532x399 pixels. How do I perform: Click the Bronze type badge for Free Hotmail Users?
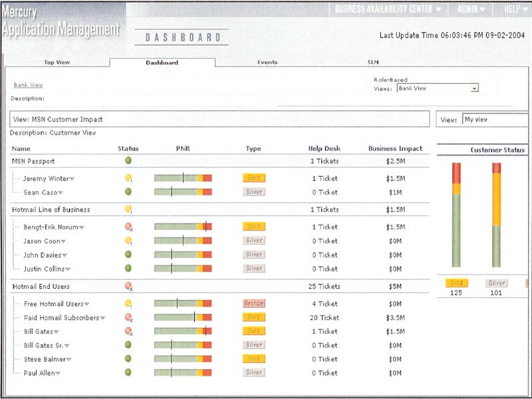click(254, 303)
